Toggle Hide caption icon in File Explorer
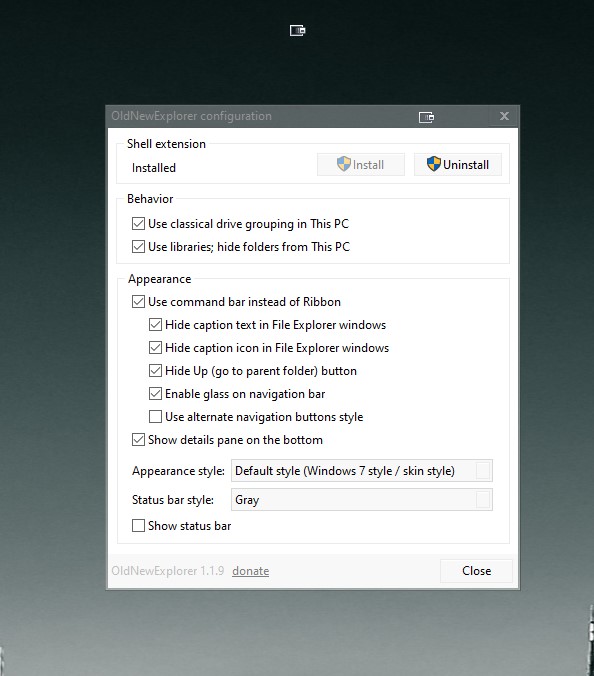 click(155, 347)
